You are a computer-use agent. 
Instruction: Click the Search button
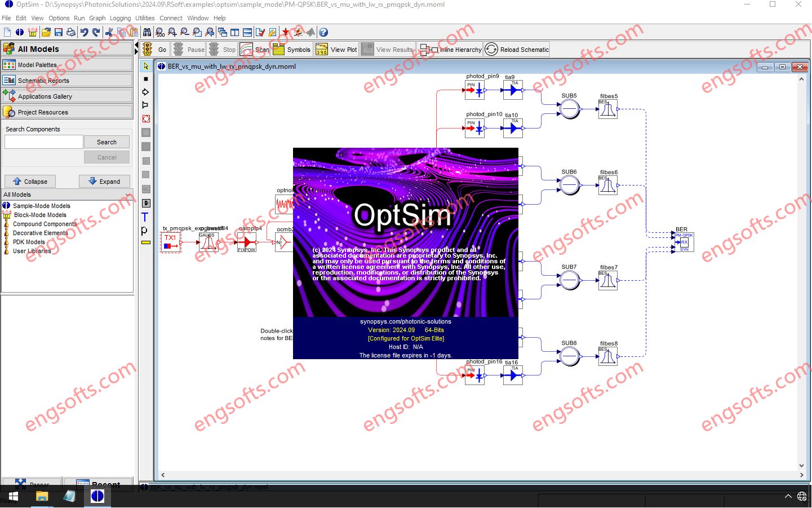pos(107,142)
